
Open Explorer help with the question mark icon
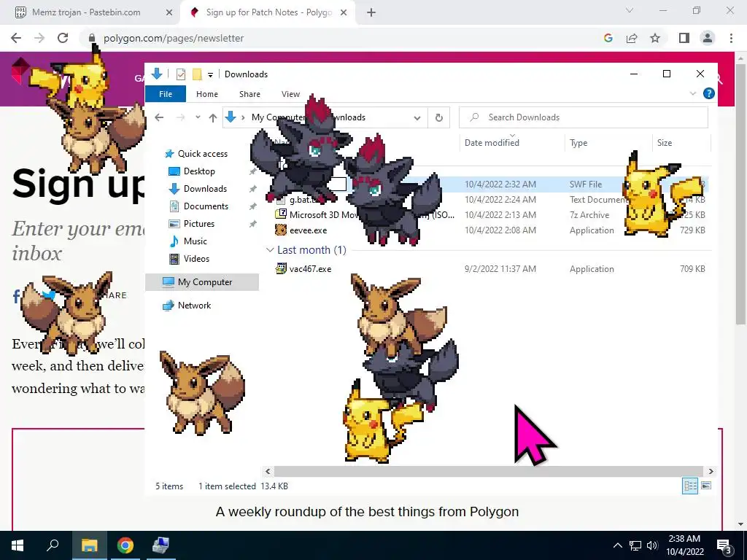coord(708,94)
